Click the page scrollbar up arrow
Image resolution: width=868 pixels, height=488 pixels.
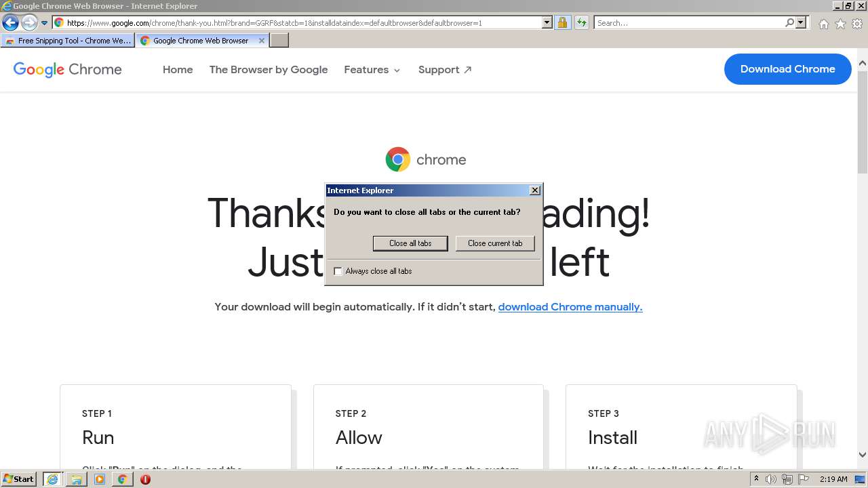click(863, 64)
